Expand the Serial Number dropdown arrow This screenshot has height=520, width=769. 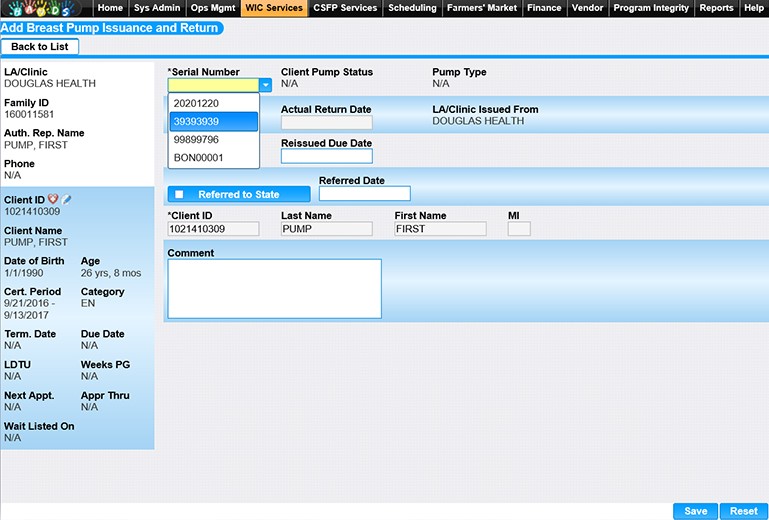[265, 86]
